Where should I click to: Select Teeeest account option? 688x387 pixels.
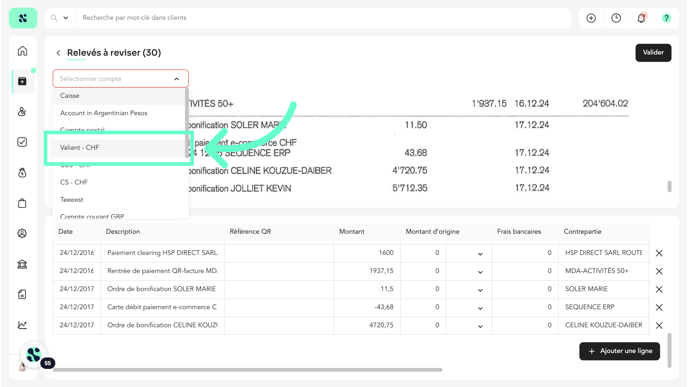[119, 199]
